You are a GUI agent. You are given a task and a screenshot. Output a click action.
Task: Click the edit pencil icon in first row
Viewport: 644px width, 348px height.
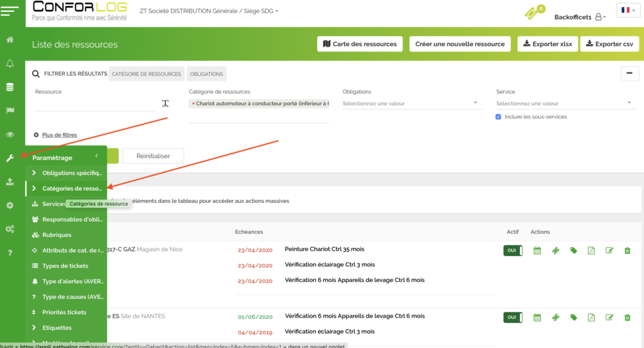(x=609, y=250)
